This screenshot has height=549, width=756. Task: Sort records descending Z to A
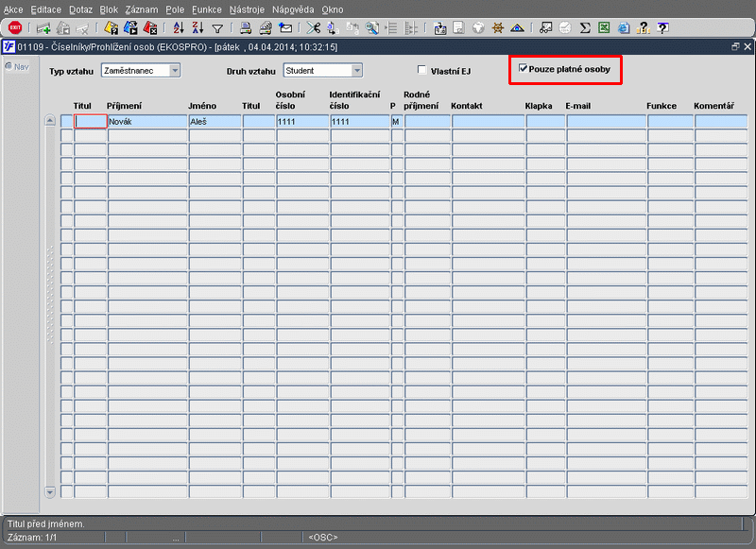(x=198, y=28)
